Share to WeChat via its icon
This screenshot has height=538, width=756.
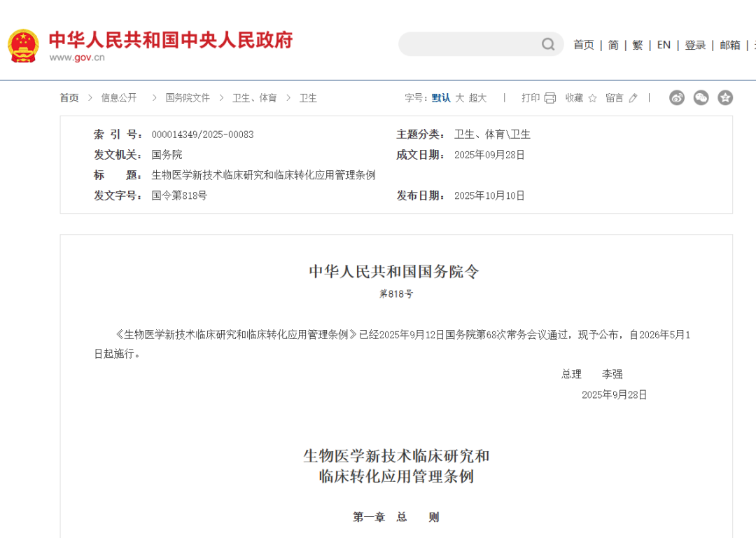coord(701,98)
